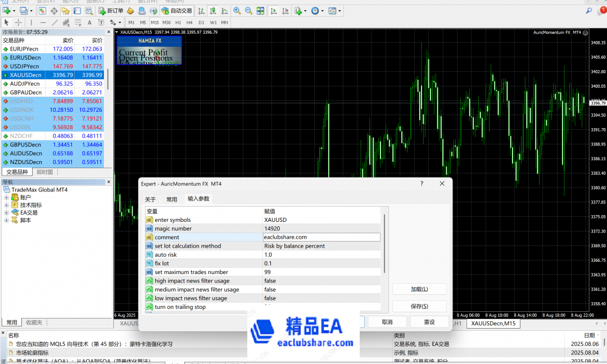
Task: Open the chart templates icon
Action: point(332,11)
